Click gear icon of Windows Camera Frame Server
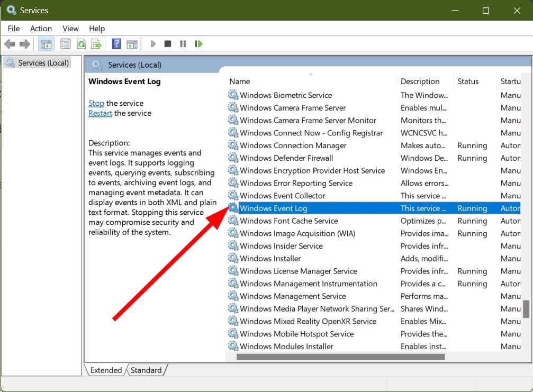Screen dimensions: 533x392 233,107
